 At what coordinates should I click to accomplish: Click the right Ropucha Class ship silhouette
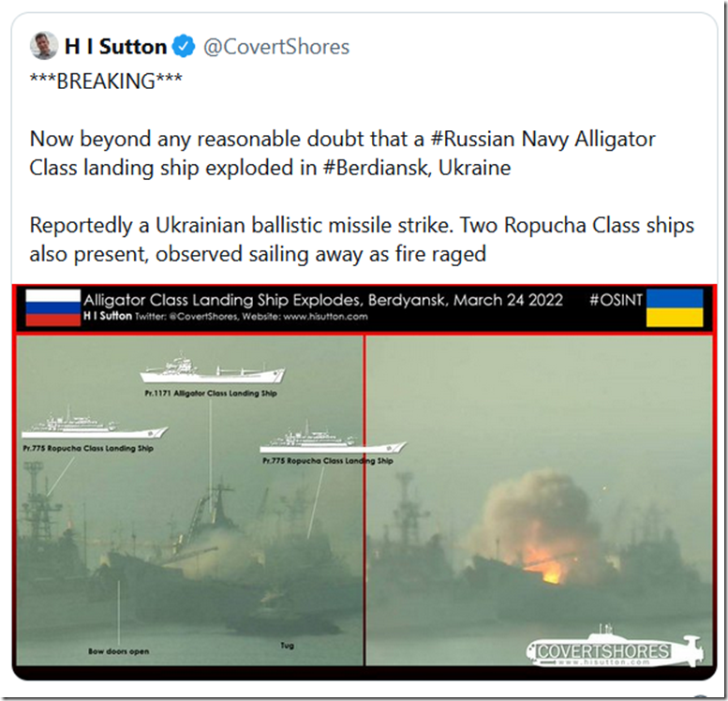(333, 438)
